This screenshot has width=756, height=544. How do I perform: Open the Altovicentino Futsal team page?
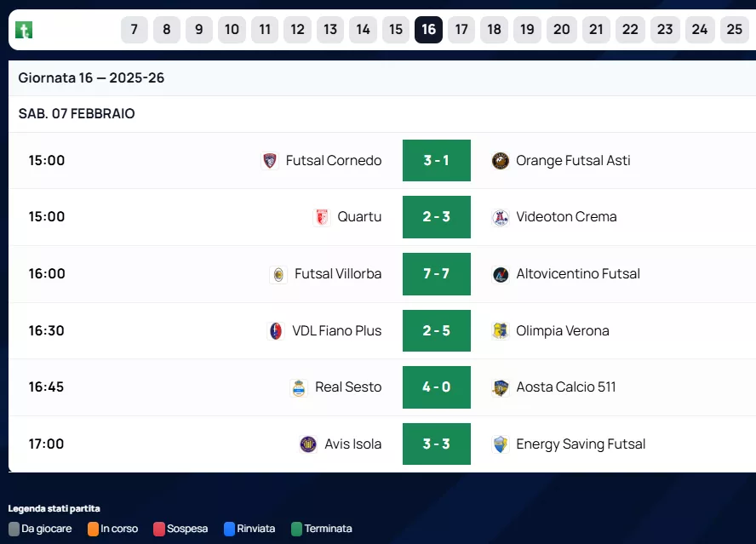[x=577, y=274]
